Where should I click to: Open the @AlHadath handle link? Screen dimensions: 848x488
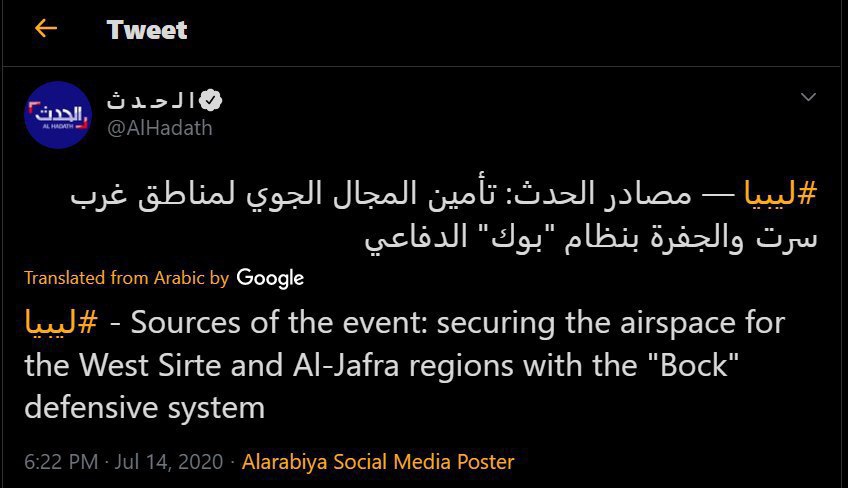(158, 128)
